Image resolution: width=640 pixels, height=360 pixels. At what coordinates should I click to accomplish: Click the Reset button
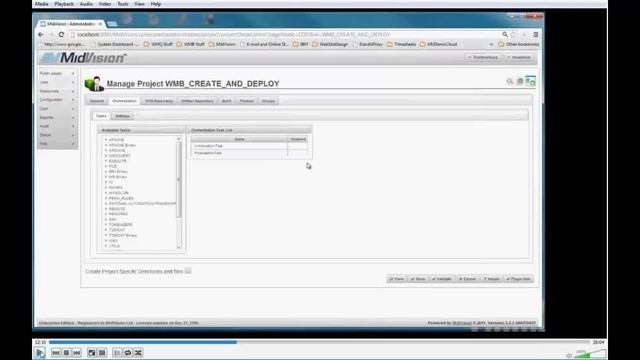click(491, 279)
